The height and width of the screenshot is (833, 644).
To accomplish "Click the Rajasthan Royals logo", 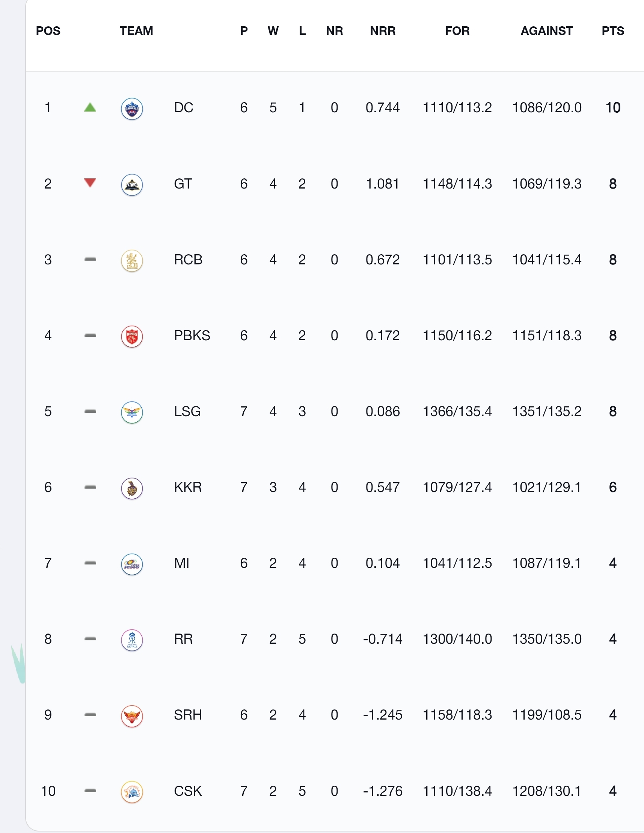I will point(132,640).
